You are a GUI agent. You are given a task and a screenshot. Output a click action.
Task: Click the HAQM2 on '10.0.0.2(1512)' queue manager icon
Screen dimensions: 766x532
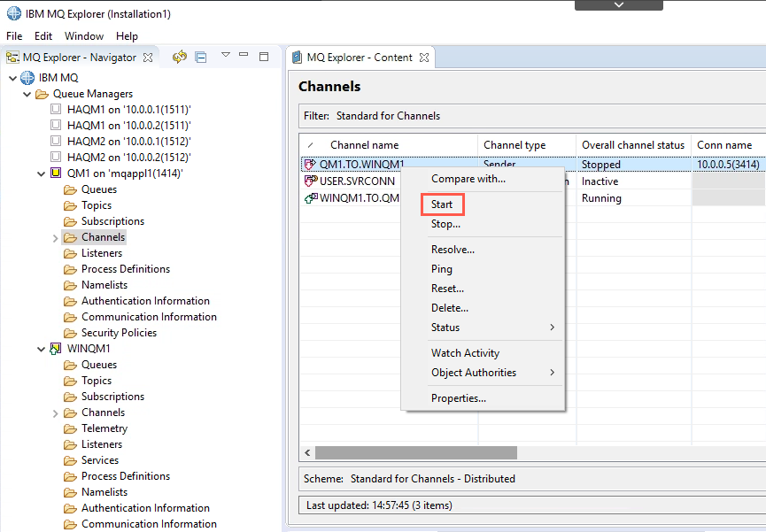[x=56, y=157]
